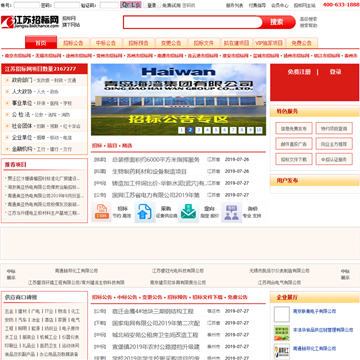Click the star icon beside 事业单位
The height and width of the screenshot is (360, 360).
pos(7,103)
